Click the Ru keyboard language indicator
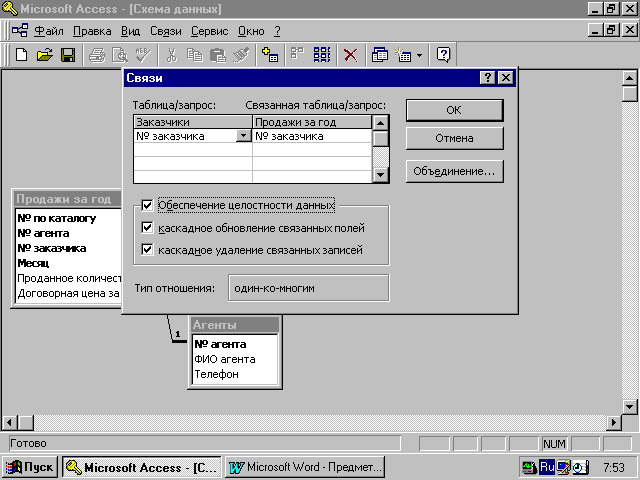Screen dimensions: 640x480 (547, 467)
